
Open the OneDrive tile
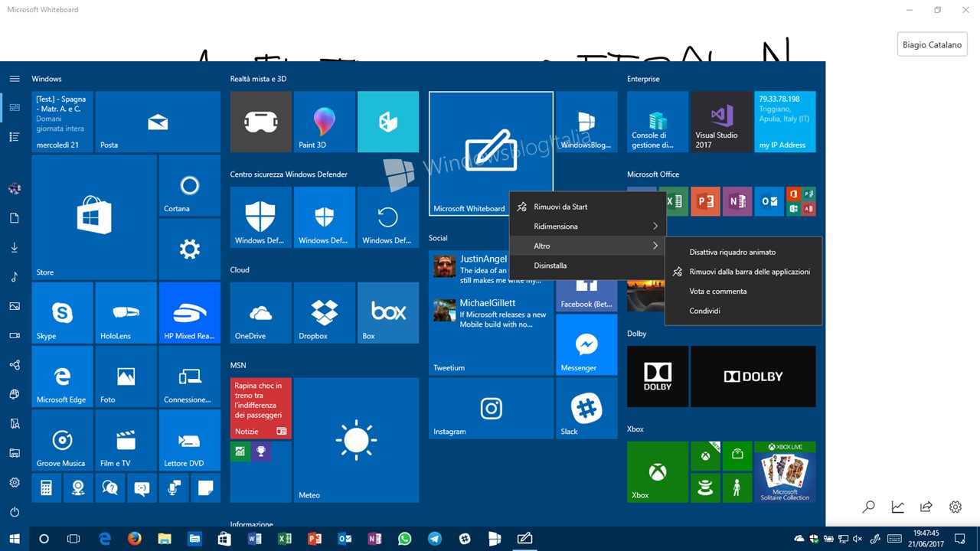[x=260, y=312]
